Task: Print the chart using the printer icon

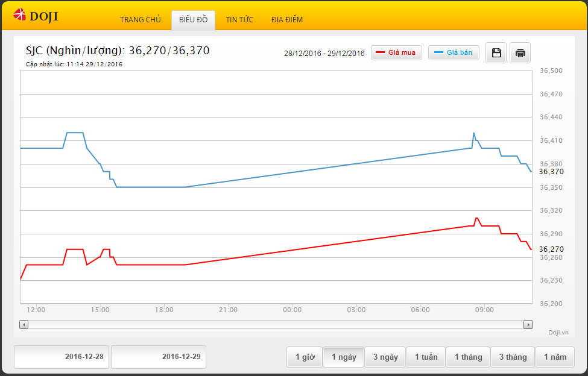Action: (x=520, y=53)
